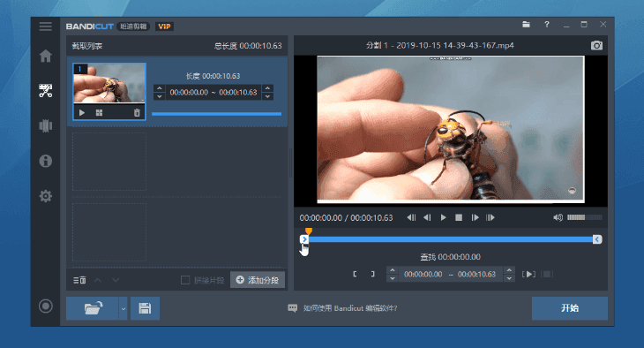The width and height of the screenshot is (644, 348).
Task: Click the blue timeline seek bar
Action: [x=451, y=239]
